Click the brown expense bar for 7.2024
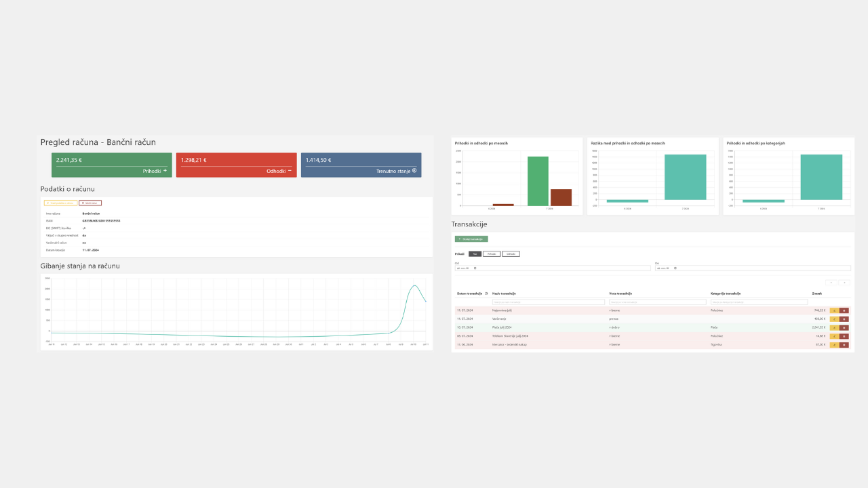Screen dimensions: 868x488 pos(561,197)
